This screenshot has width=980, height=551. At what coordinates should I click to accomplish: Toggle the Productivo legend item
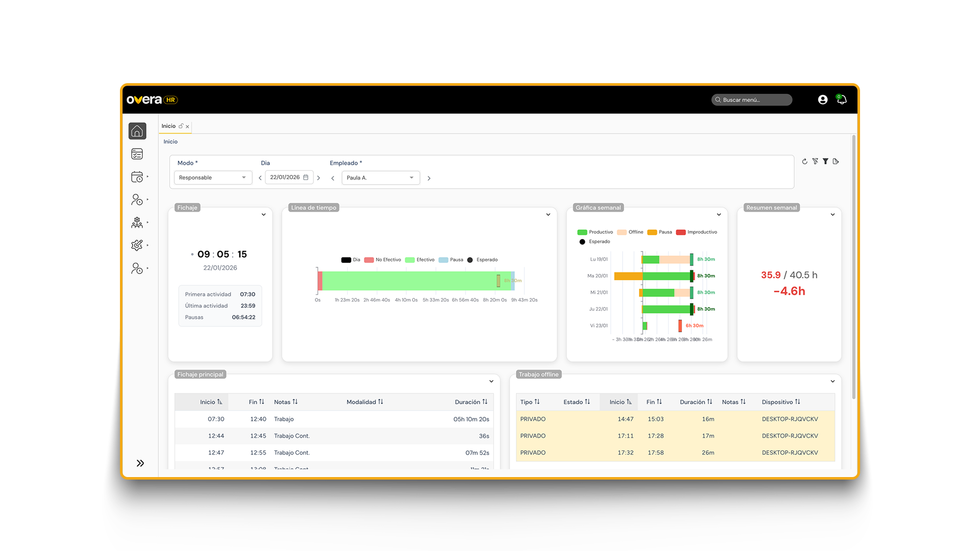click(595, 232)
